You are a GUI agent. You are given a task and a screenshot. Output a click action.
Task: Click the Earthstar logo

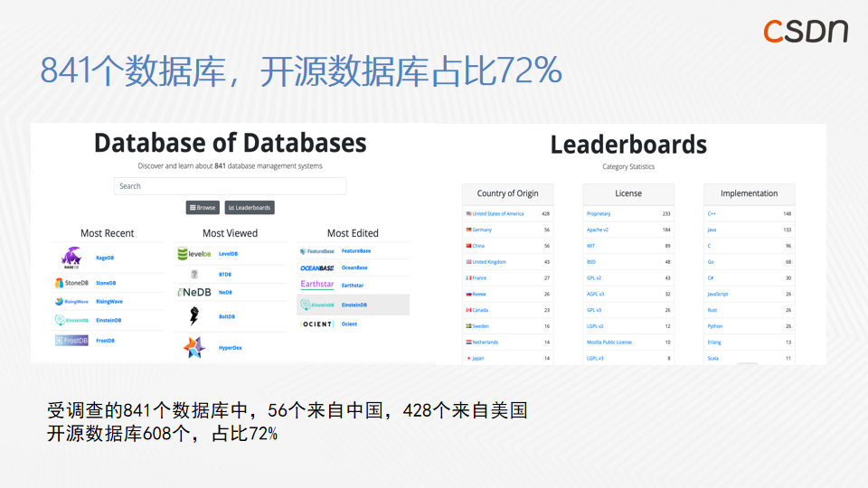(317, 285)
